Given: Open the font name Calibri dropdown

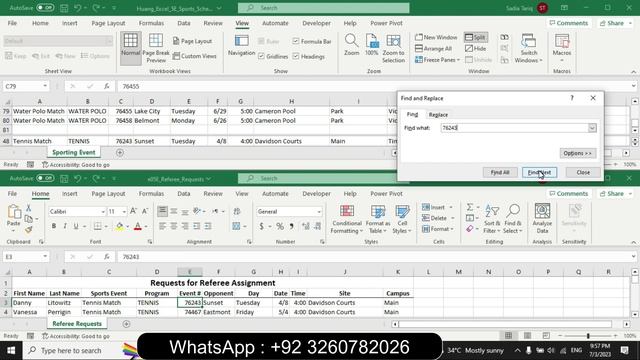Looking at the screenshot, I should [x=103, y=211].
